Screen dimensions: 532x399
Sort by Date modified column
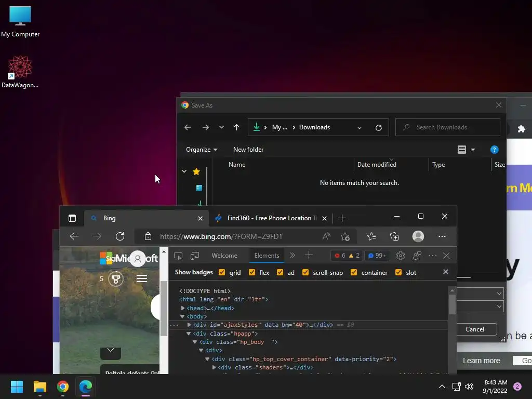point(377,165)
